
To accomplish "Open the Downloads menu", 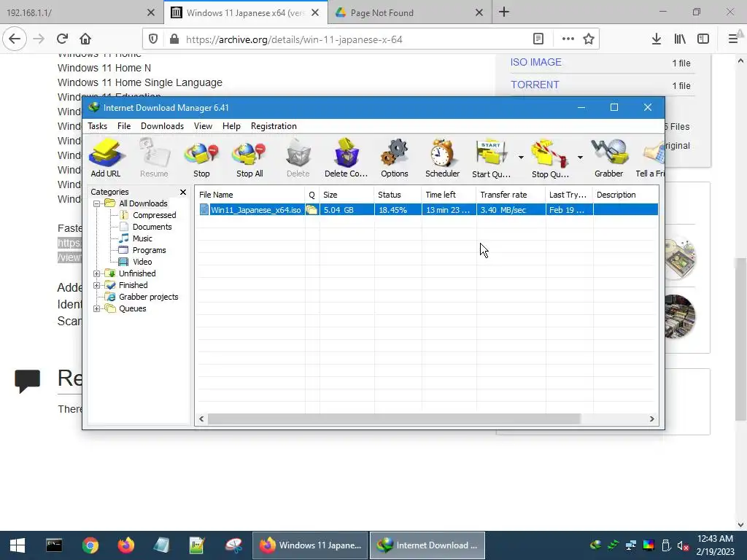I will click(162, 126).
